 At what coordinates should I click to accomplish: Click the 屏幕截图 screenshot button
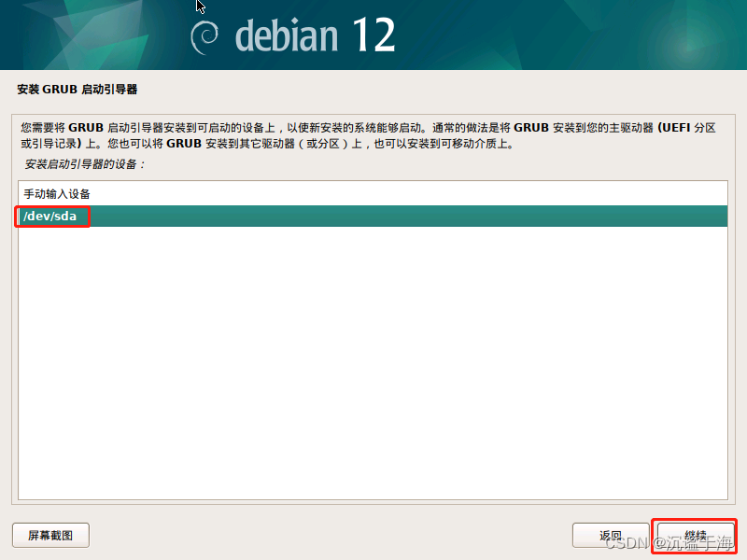[x=50, y=535]
